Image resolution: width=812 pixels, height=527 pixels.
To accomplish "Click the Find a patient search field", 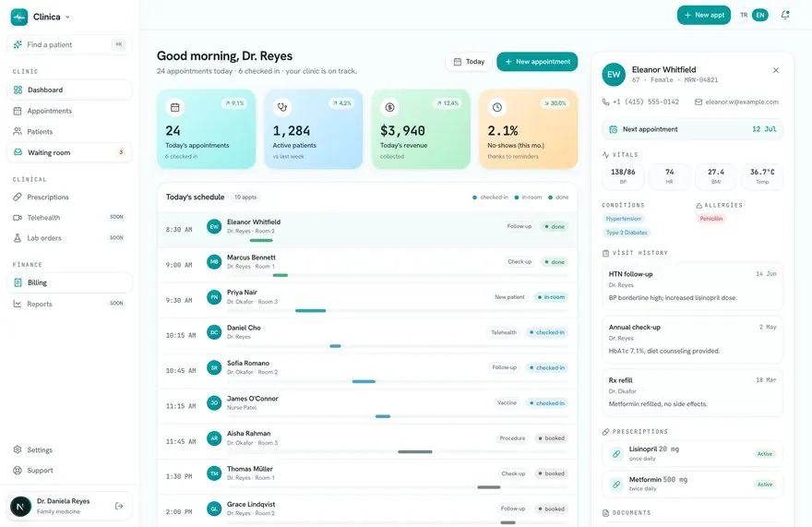I will [x=69, y=44].
